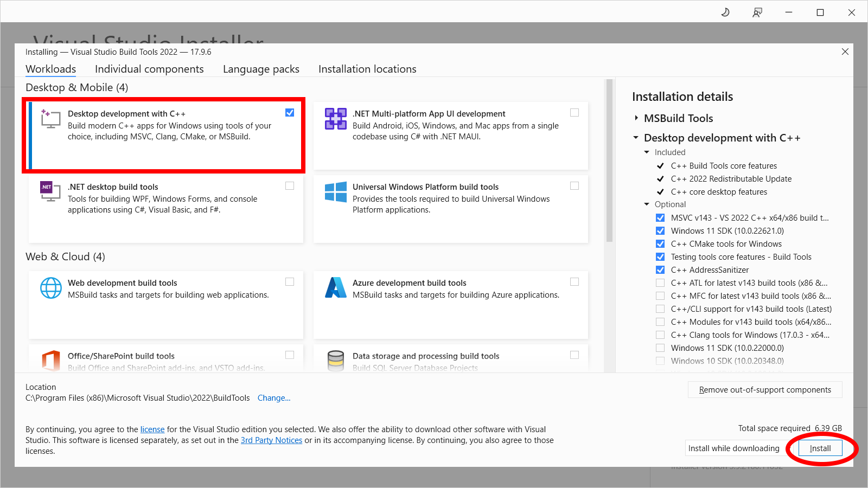The image size is (868, 488).
Task: Open the Language packs tab
Action: click(261, 69)
